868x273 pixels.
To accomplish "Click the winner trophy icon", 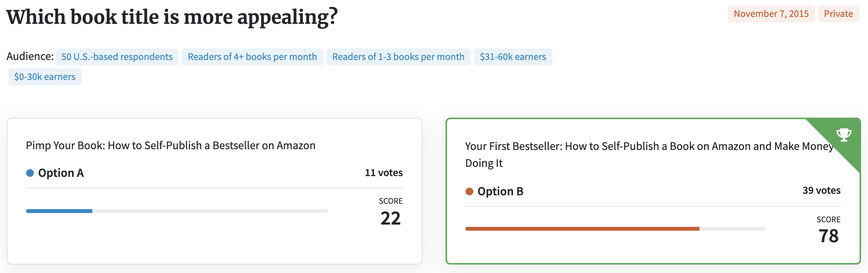I will [x=844, y=135].
